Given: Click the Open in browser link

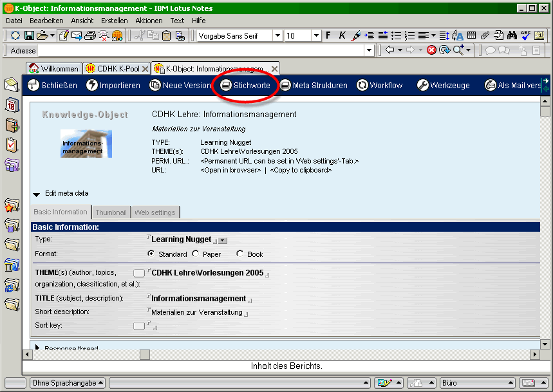Looking at the screenshot, I should coord(230,170).
